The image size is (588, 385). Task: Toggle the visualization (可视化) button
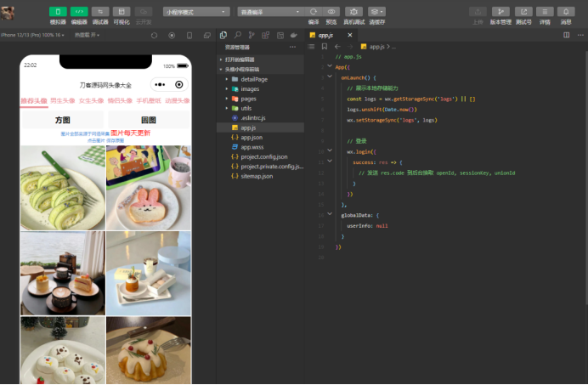click(122, 12)
